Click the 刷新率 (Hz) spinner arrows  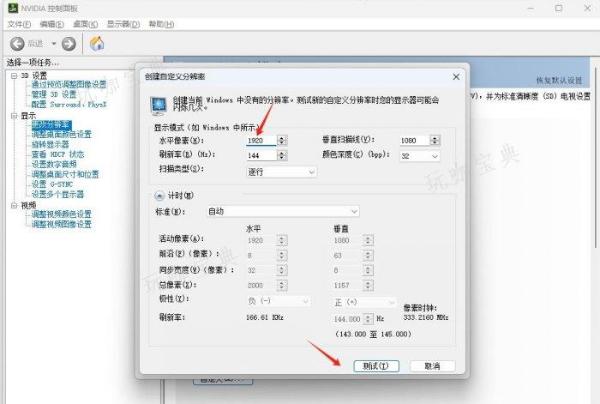[x=282, y=155]
